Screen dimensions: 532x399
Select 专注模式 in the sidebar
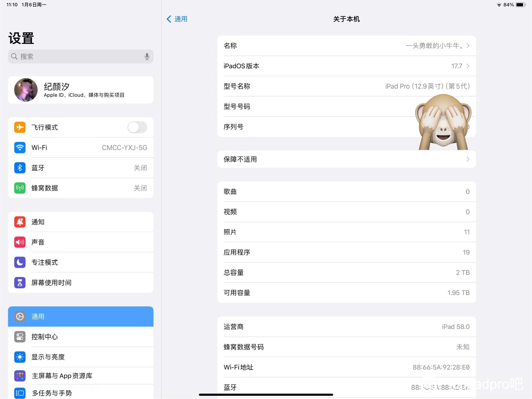coord(81,262)
